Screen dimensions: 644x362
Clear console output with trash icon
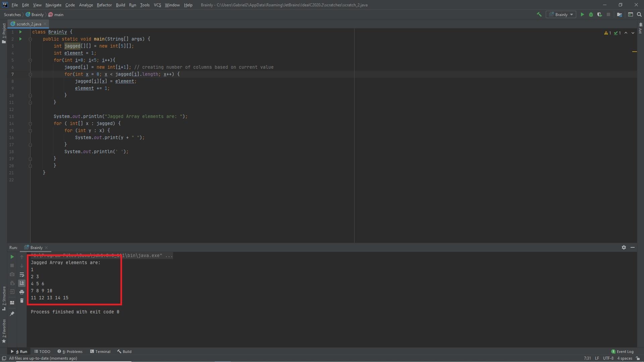(x=22, y=301)
